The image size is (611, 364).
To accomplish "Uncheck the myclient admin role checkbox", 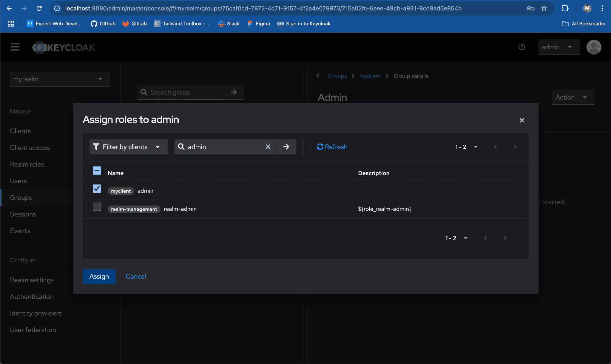I will [97, 189].
